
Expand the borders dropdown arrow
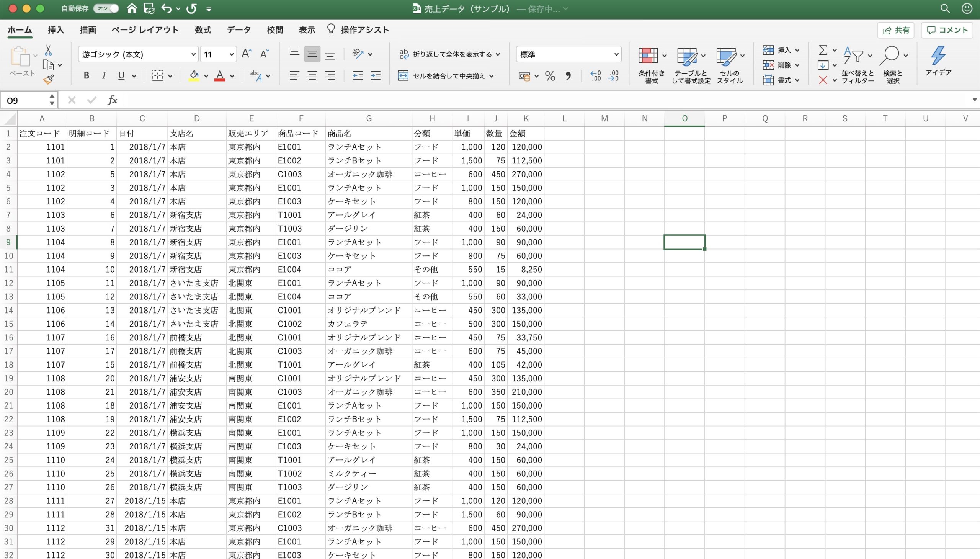(170, 76)
